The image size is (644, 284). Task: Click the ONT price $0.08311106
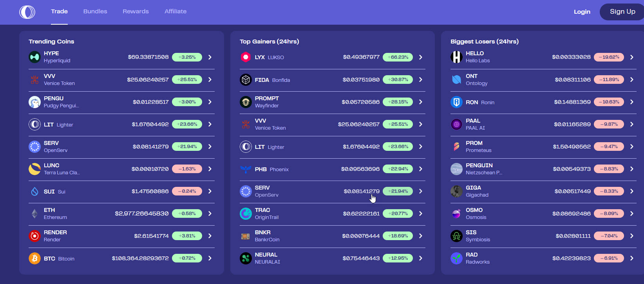[x=573, y=80]
